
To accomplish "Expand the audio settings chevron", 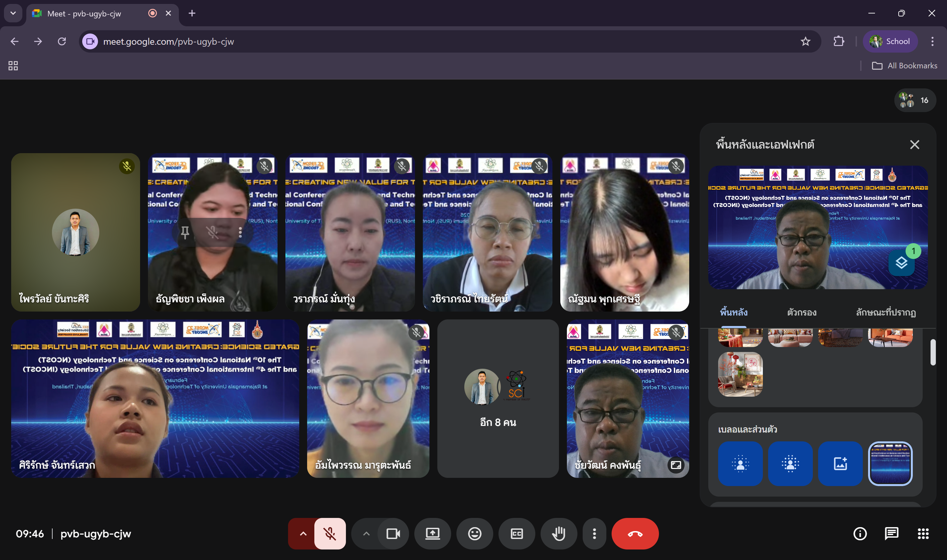I will (303, 534).
